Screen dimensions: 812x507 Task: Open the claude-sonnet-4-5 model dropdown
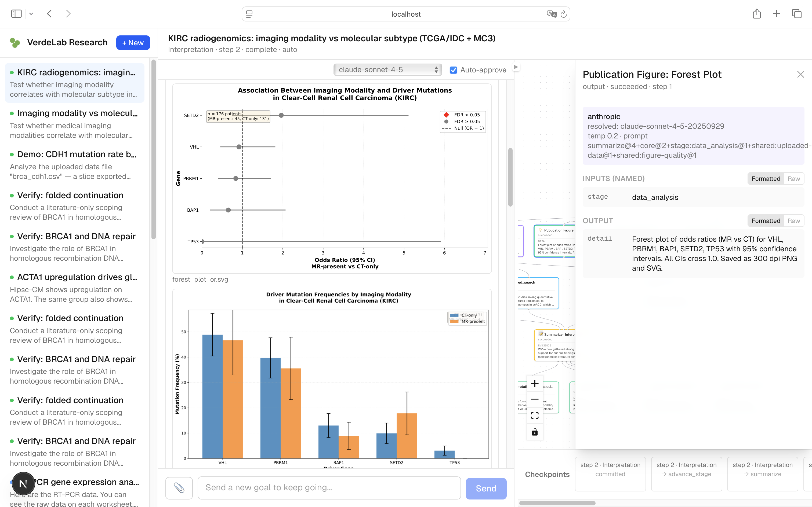tap(387, 70)
